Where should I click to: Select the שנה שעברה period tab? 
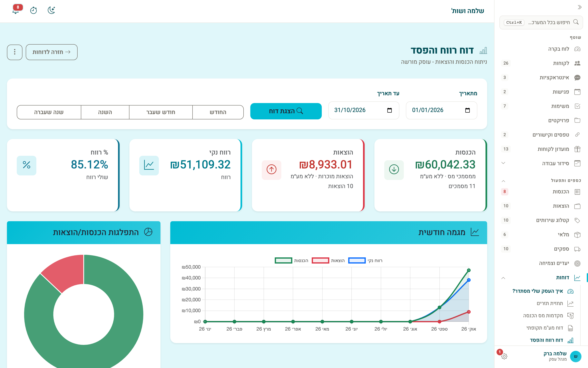point(49,112)
